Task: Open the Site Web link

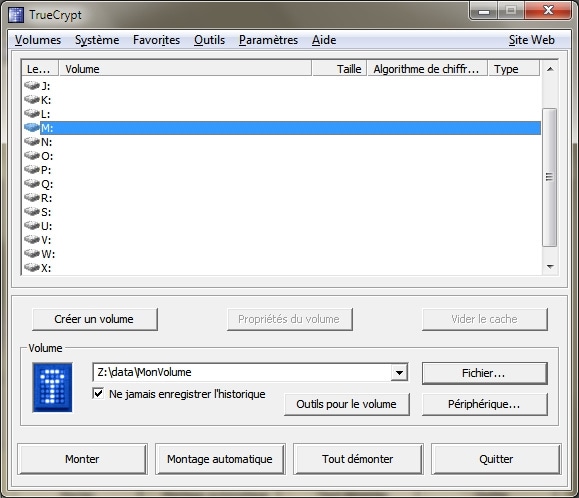Action: pyautogui.click(x=531, y=40)
